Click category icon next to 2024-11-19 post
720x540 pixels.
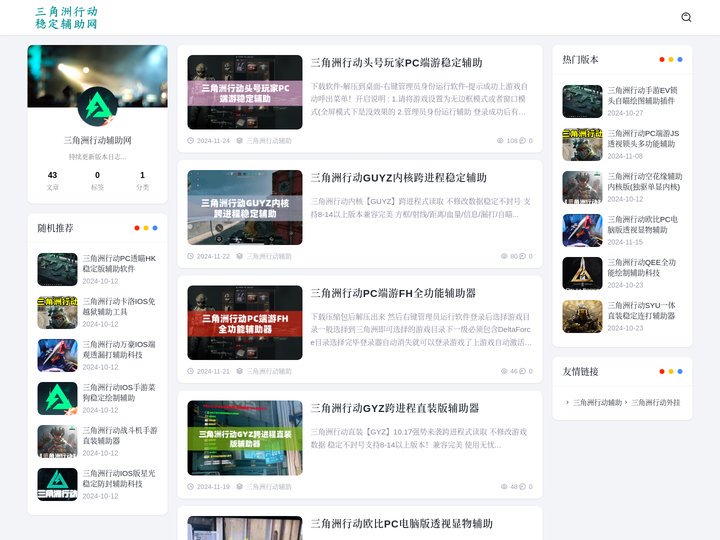point(240,486)
